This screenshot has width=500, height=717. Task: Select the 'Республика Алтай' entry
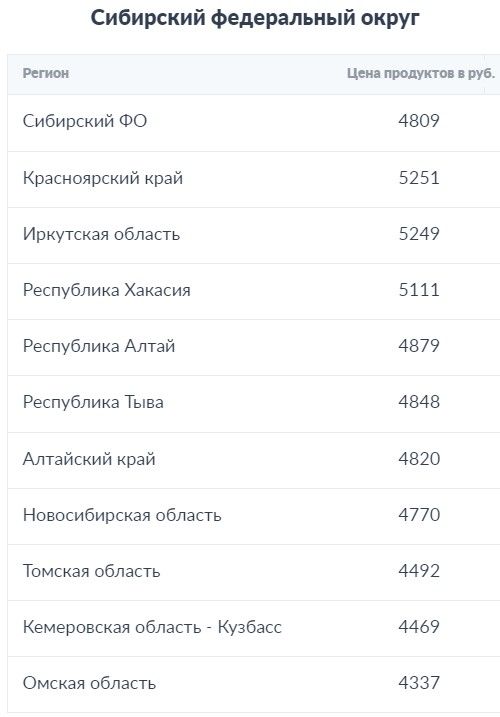(x=99, y=346)
